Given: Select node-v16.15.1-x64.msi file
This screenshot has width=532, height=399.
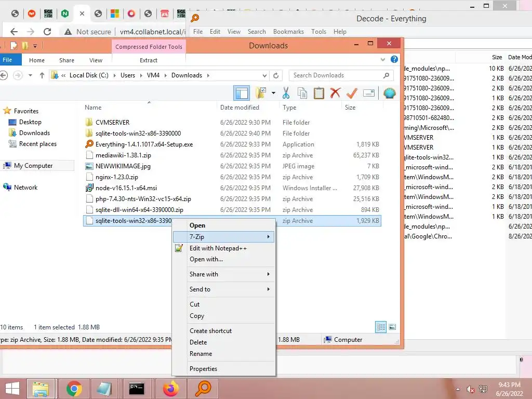Looking at the screenshot, I should point(126,188).
